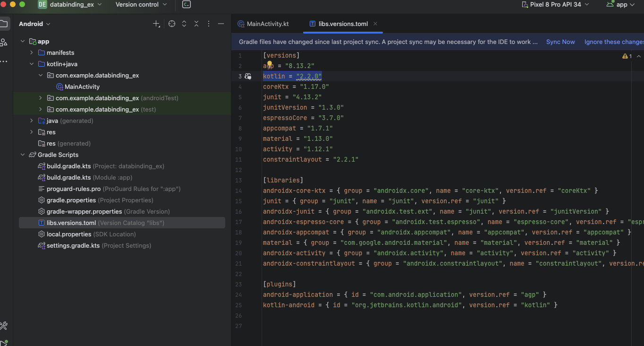
Task: Click the Sync Now link
Action: tap(560, 42)
